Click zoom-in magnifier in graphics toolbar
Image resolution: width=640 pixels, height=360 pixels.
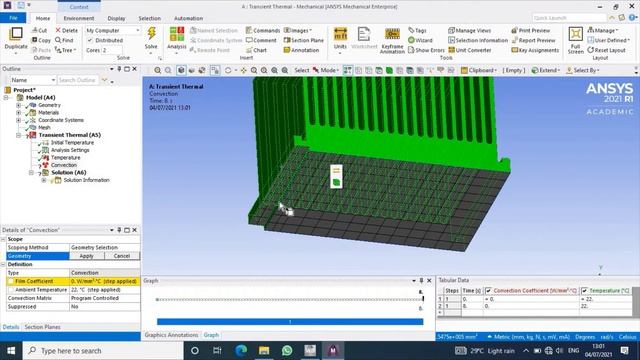point(158,70)
